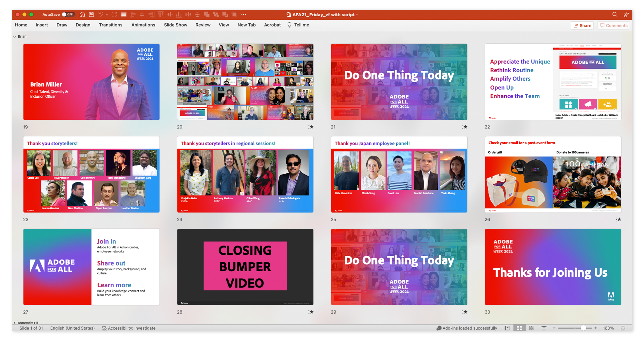
Task: Open the more toolbar options ellipsis
Action: [x=244, y=14]
